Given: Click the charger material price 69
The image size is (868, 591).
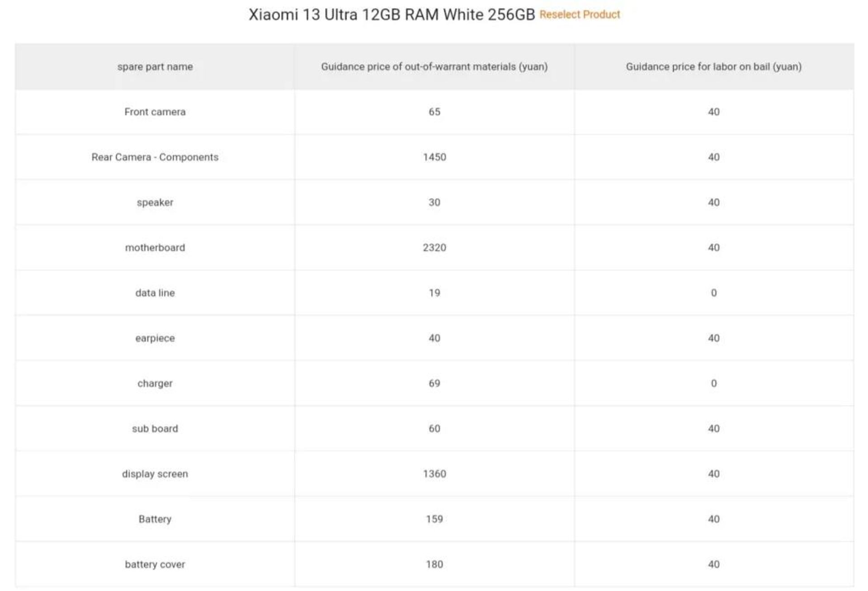Looking at the screenshot, I should point(434,383).
